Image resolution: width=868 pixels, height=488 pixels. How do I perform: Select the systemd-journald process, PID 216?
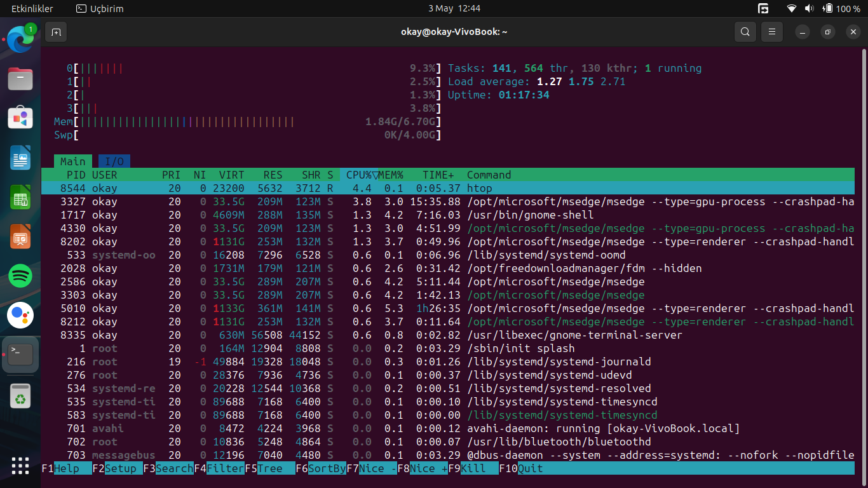pos(448,362)
